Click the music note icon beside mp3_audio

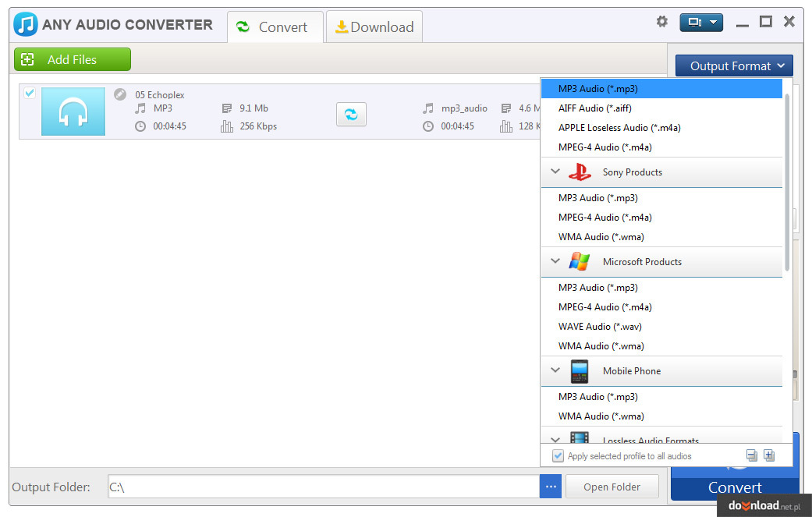tap(427, 108)
